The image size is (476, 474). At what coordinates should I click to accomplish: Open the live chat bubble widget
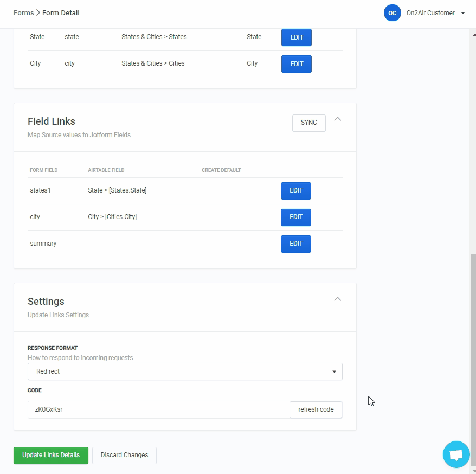tap(456, 454)
